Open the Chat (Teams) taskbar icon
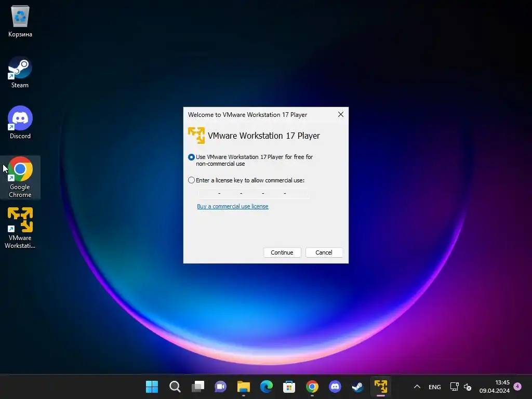This screenshot has height=399, width=532. click(x=220, y=387)
